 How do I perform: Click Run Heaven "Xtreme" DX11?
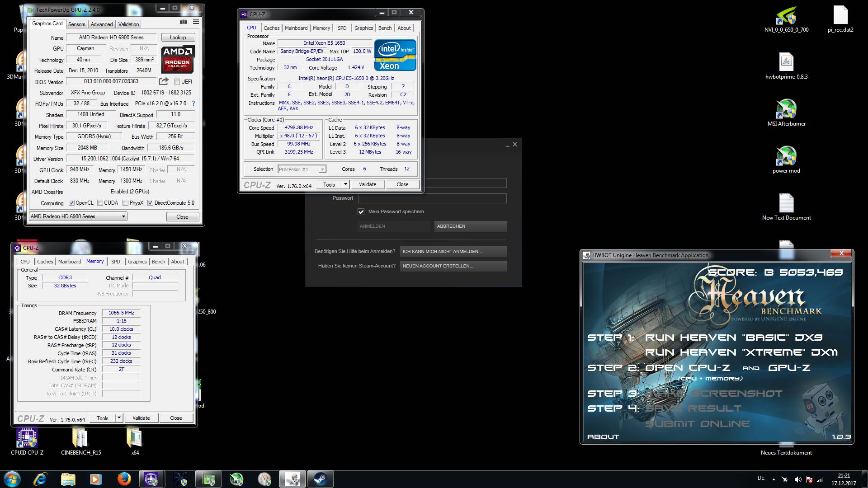[741, 352]
